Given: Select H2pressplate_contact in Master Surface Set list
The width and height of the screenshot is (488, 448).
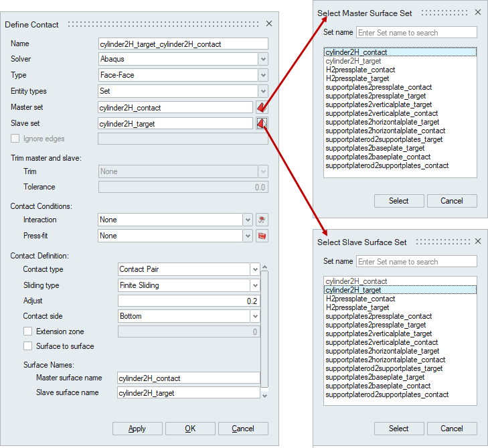Looking at the screenshot, I should (x=360, y=70).
